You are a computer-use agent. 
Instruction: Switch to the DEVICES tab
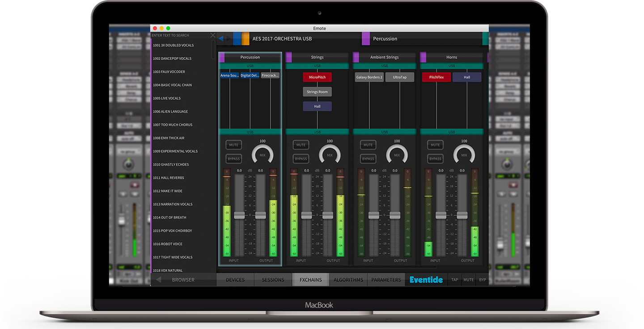point(235,280)
